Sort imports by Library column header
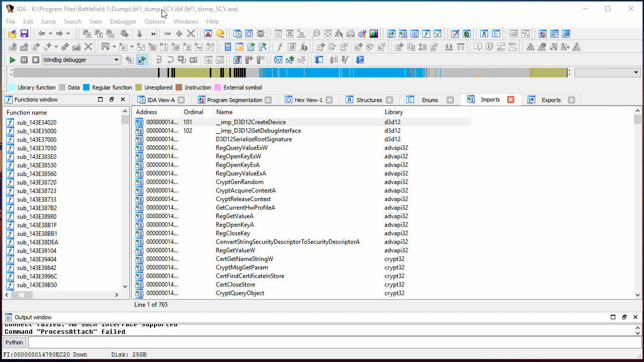Viewport: 644px width, 362px height. coord(393,112)
